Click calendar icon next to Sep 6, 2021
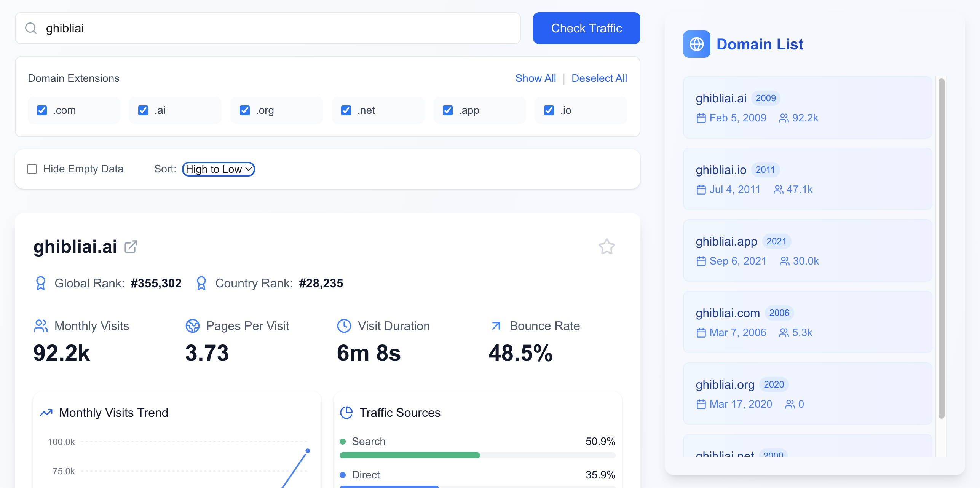 point(701,261)
